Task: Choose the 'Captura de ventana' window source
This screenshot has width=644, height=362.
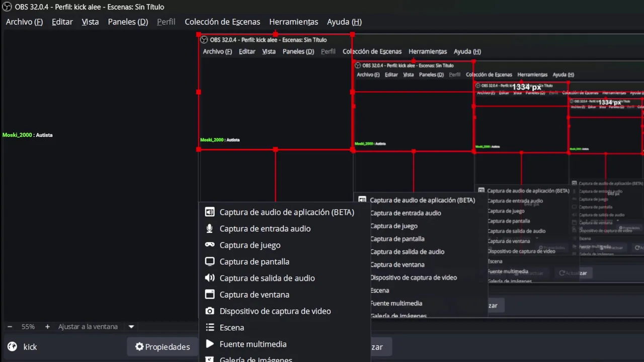Action: [x=284, y=295]
